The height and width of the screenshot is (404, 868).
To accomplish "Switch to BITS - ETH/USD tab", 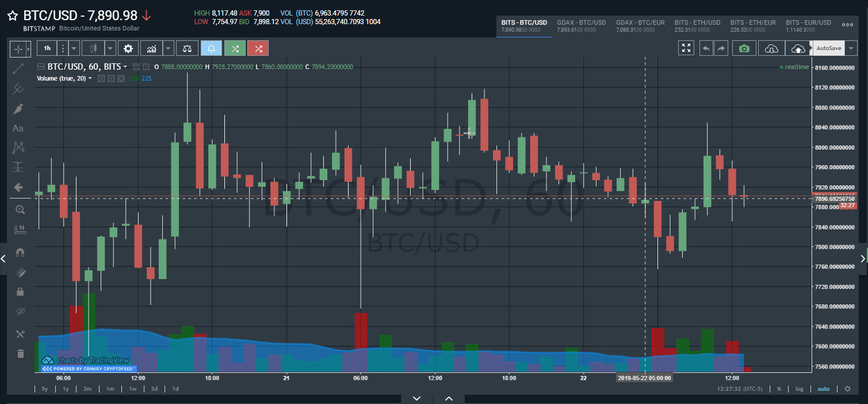I will (x=697, y=26).
